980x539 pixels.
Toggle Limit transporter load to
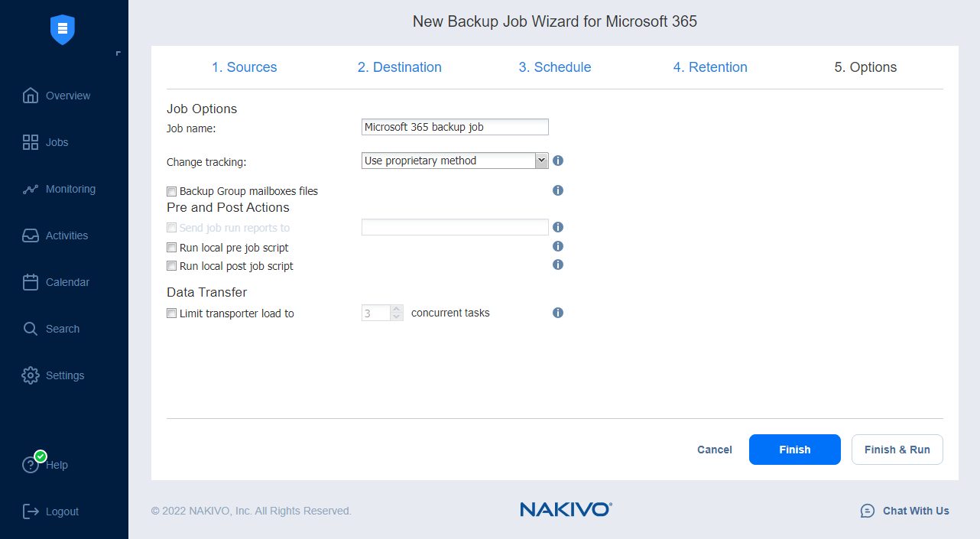pos(171,313)
